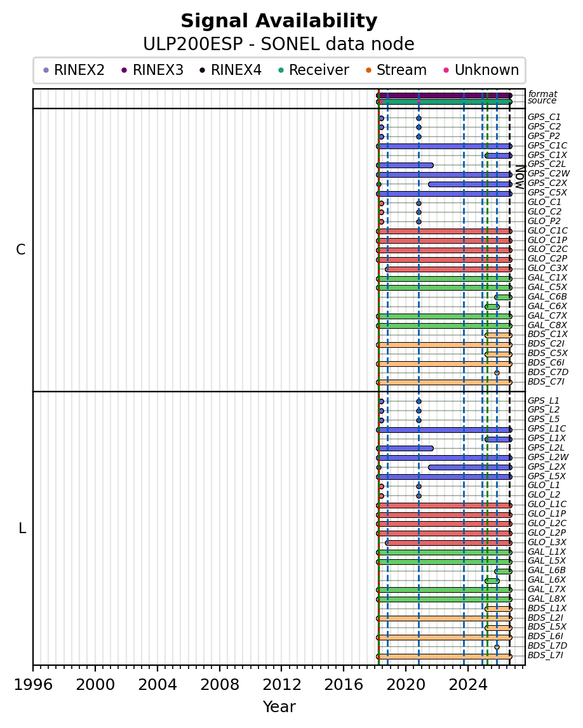The image size is (583, 728).
Task: Click the Signal Availability title
Action: click(279, 21)
